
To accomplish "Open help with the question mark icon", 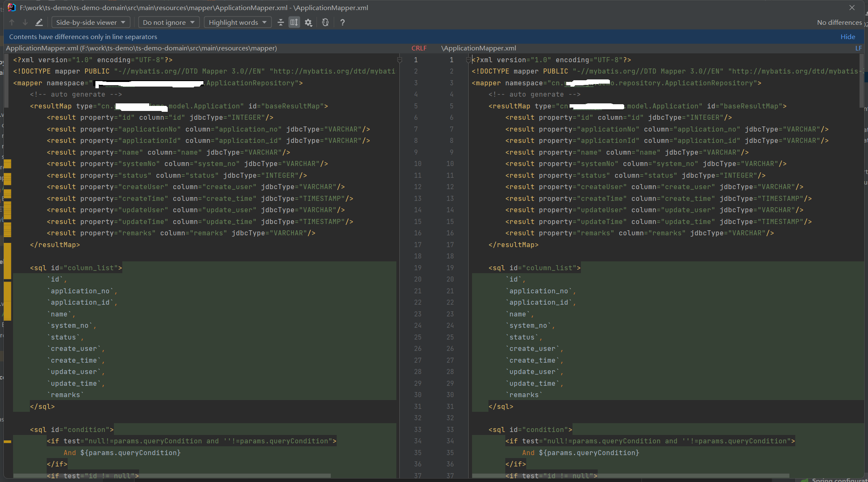I will (343, 22).
